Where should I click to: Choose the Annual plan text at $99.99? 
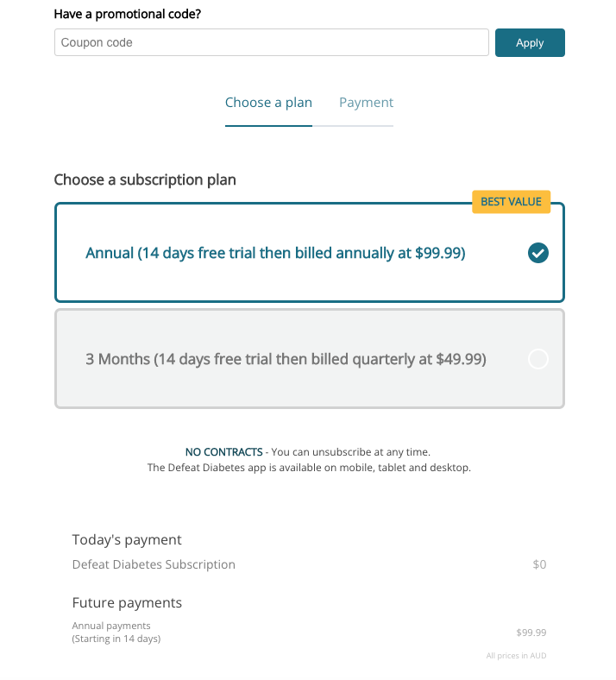[x=275, y=253]
